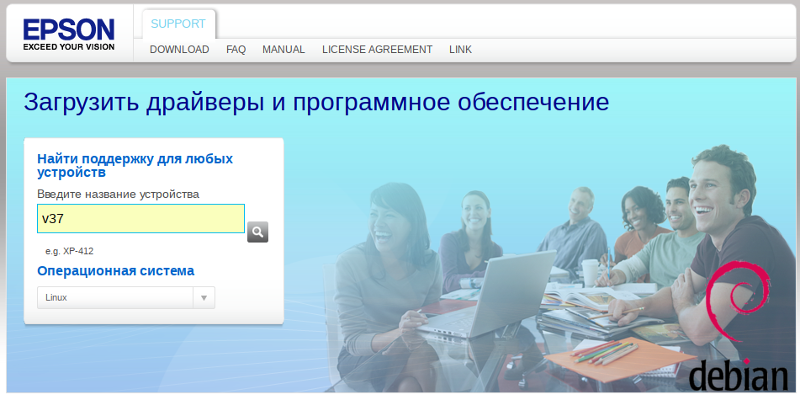The width and height of the screenshot is (800, 400).
Task: Open the LICENSE AGREEMENT menu item
Action: [377, 49]
